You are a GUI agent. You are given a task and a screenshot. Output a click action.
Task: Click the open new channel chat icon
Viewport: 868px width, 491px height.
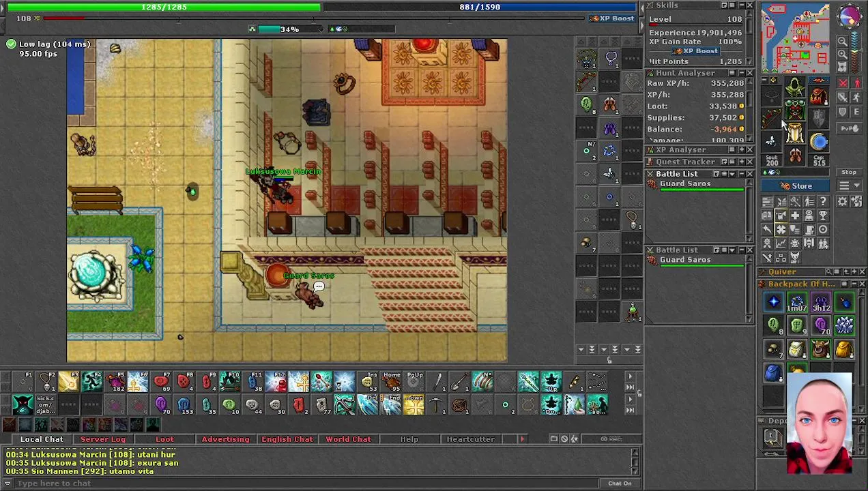[x=553, y=439]
